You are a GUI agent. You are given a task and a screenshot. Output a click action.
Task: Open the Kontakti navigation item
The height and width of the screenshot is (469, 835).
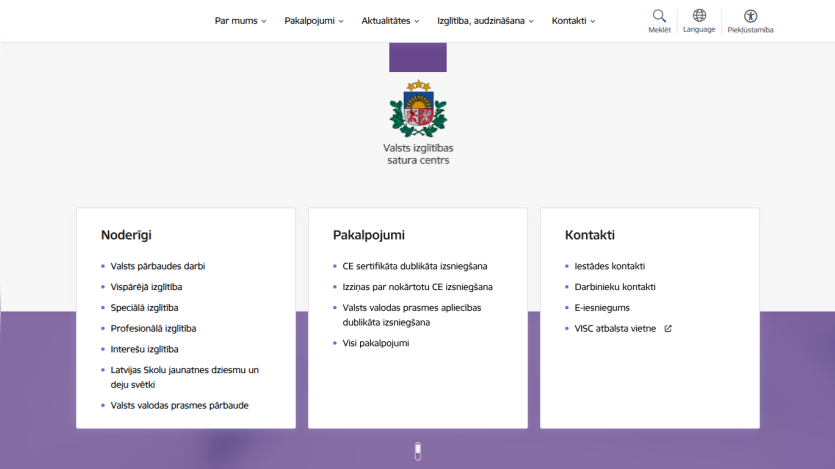pyautogui.click(x=569, y=21)
